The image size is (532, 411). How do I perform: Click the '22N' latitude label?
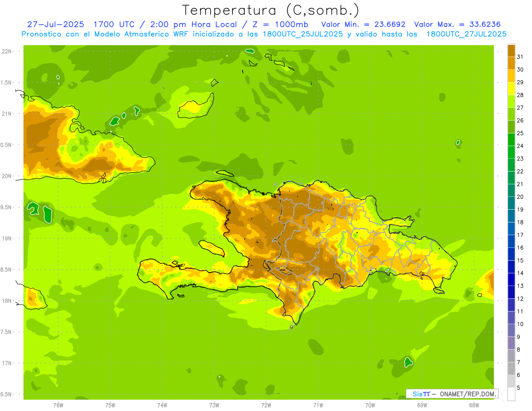point(6,51)
